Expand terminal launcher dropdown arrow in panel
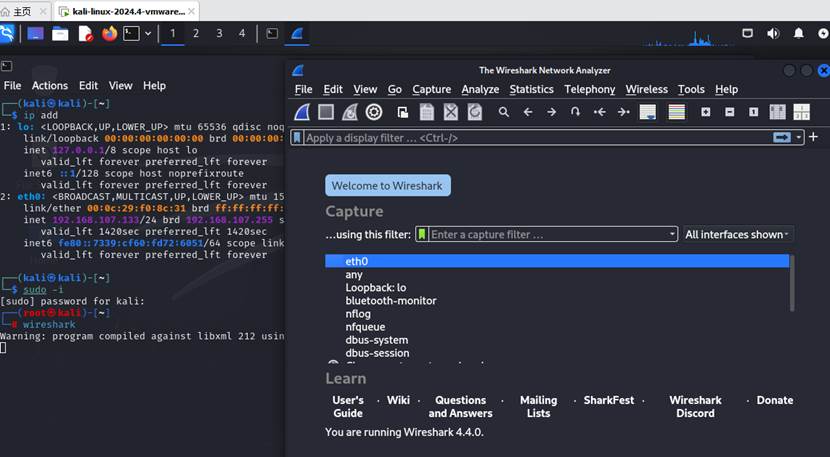 tap(148, 34)
